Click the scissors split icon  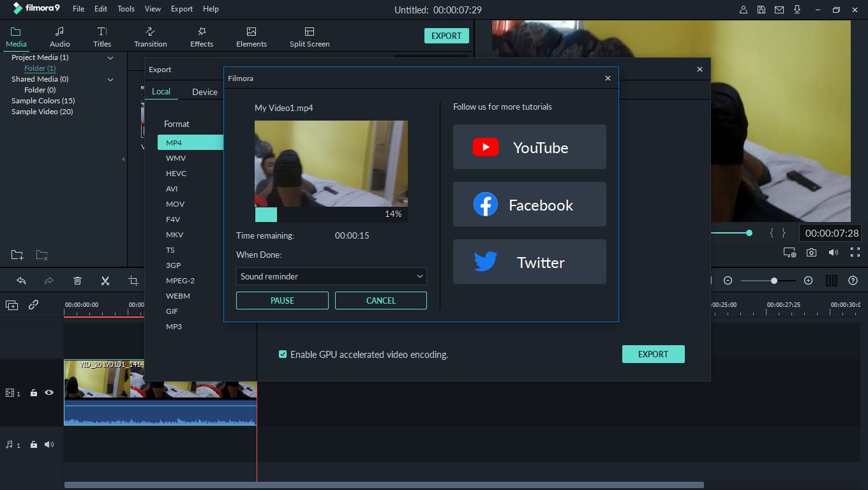coord(105,281)
